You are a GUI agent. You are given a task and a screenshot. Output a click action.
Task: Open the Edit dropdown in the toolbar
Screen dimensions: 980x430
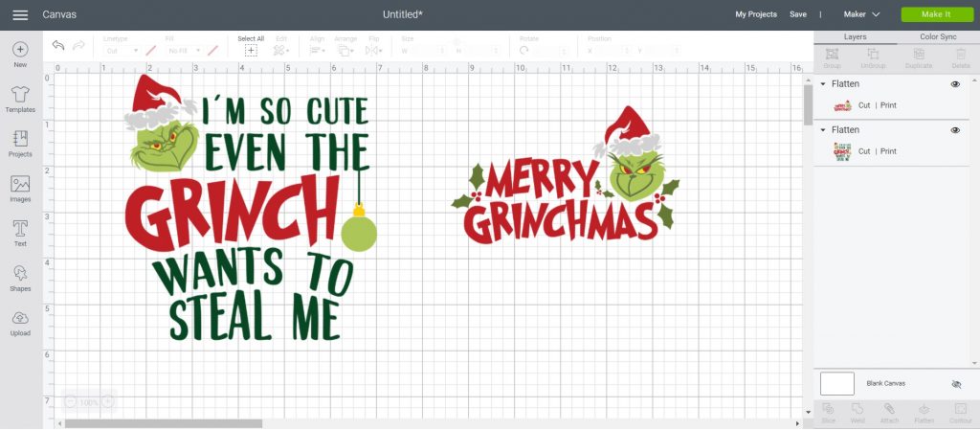tap(281, 51)
